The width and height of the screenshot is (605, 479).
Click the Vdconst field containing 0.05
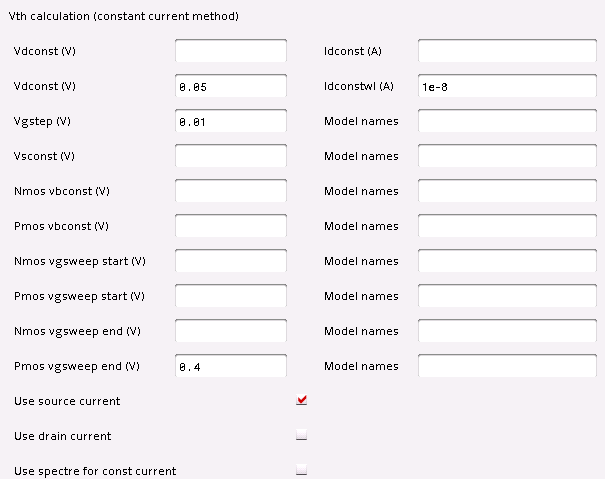click(231, 86)
